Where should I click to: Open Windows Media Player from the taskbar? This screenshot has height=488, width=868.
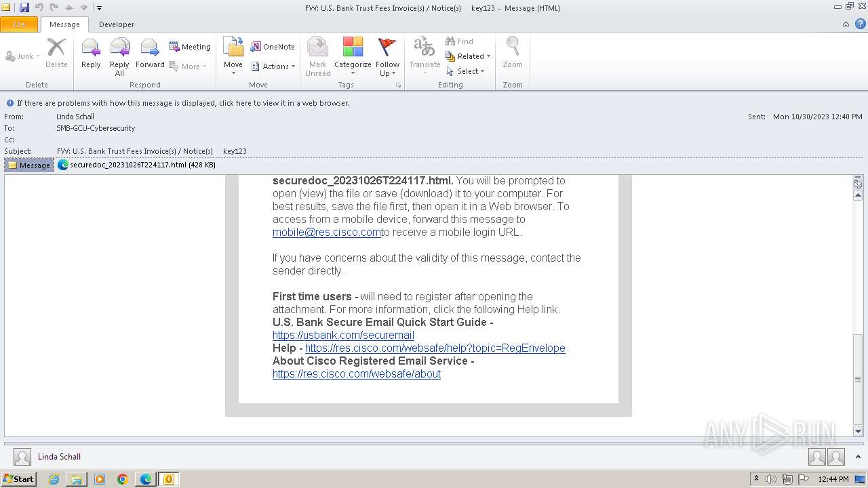(x=100, y=479)
